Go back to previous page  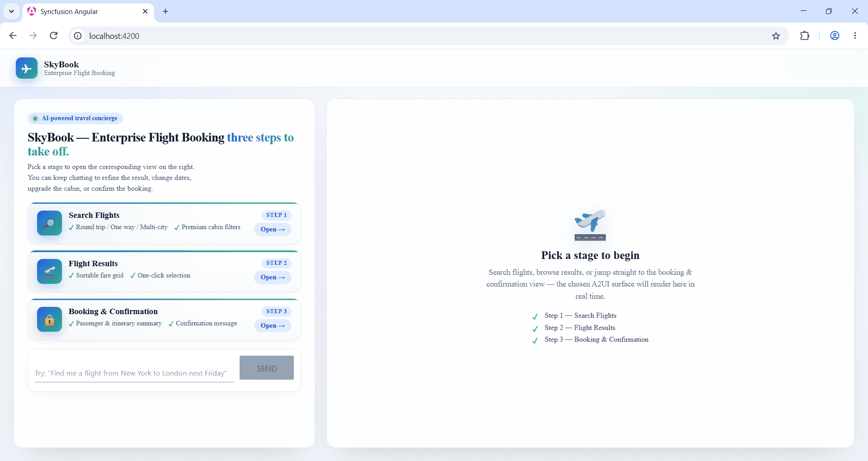[x=13, y=36]
